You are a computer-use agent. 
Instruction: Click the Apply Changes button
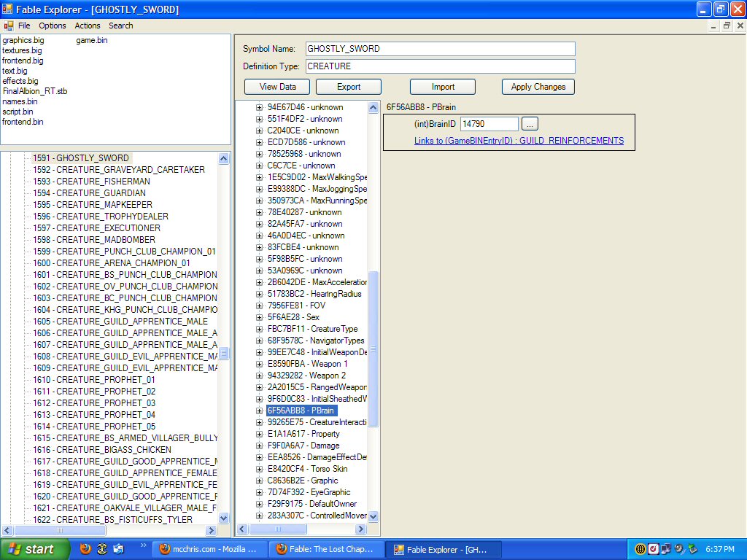click(x=538, y=87)
